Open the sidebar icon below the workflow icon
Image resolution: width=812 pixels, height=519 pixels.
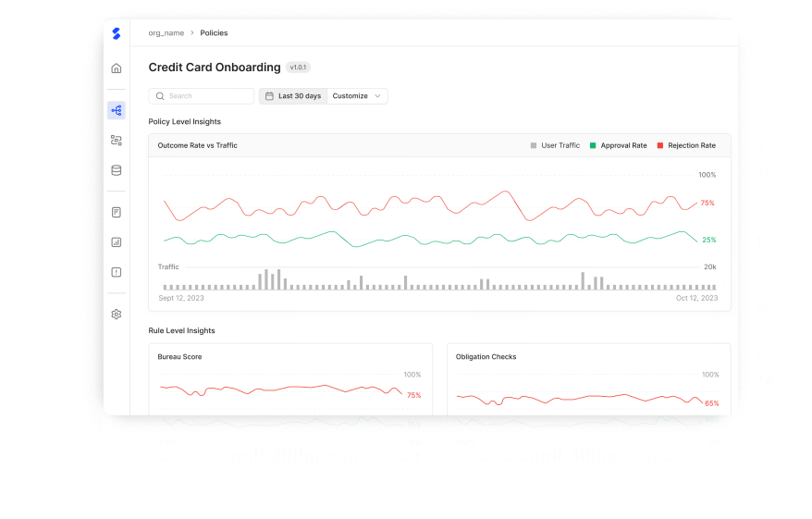click(x=117, y=141)
